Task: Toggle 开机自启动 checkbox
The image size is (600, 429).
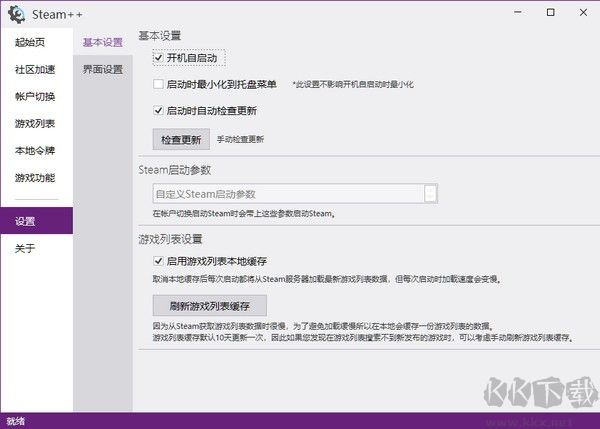Action: coord(158,58)
